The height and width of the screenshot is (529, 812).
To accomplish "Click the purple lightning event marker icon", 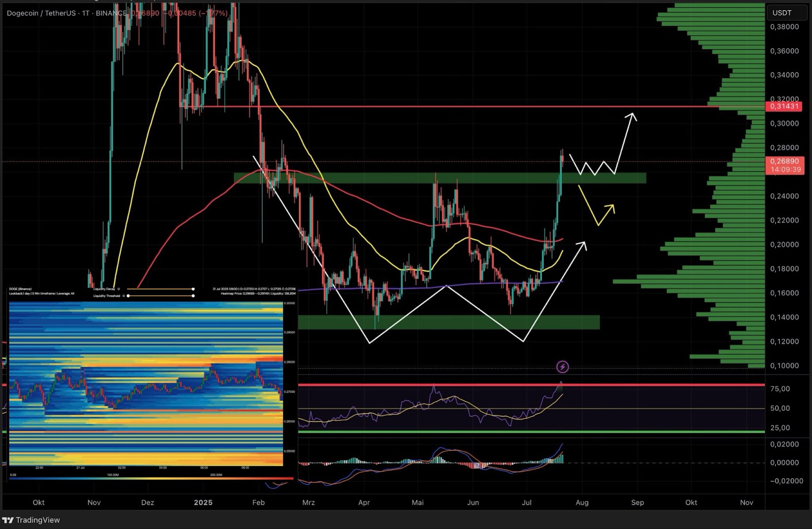I will [x=562, y=367].
